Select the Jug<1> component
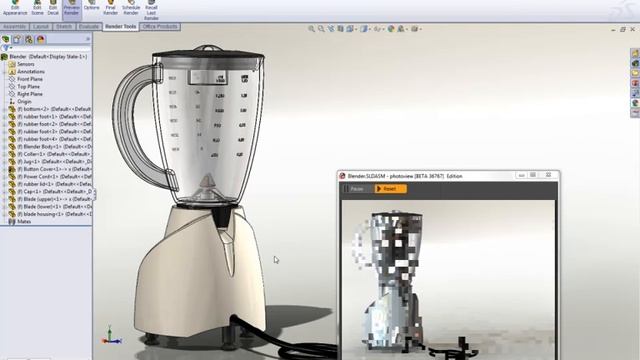640x360 pixels. tap(50, 162)
